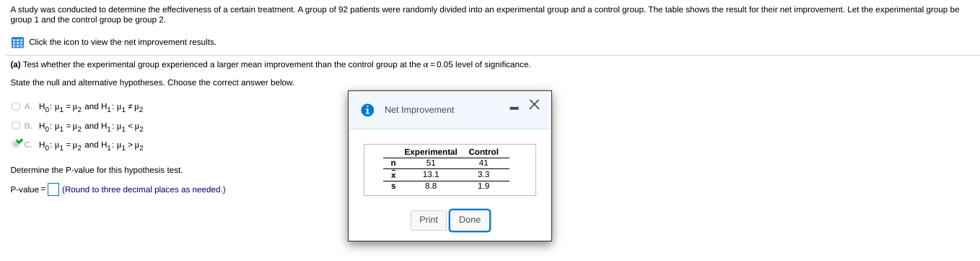The width and height of the screenshot is (980, 261).
Task: Click the experimental mean 13.1
Action: [x=431, y=174]
